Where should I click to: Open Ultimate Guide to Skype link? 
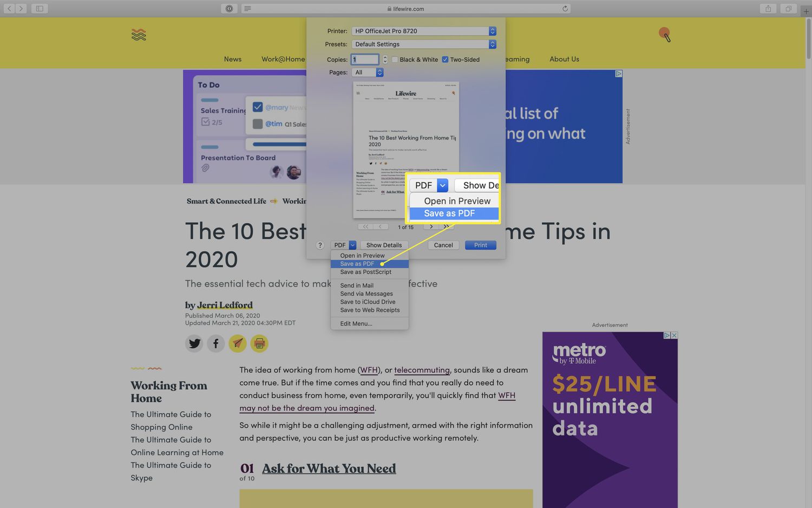click(x=171, y=471)
